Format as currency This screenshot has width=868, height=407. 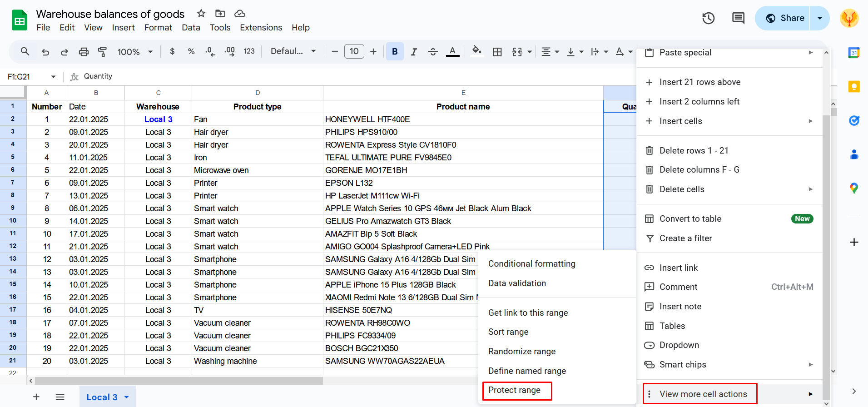coord(172,52)
